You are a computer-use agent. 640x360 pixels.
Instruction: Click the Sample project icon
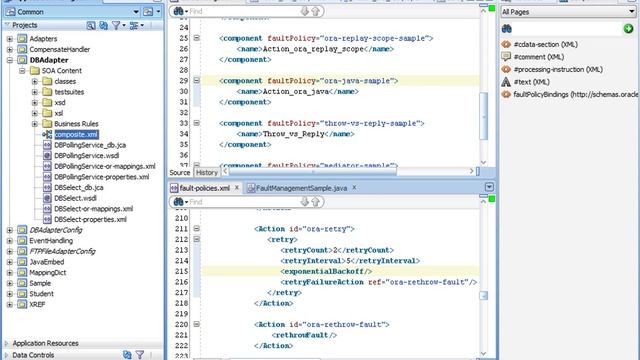tap(22, 283)
